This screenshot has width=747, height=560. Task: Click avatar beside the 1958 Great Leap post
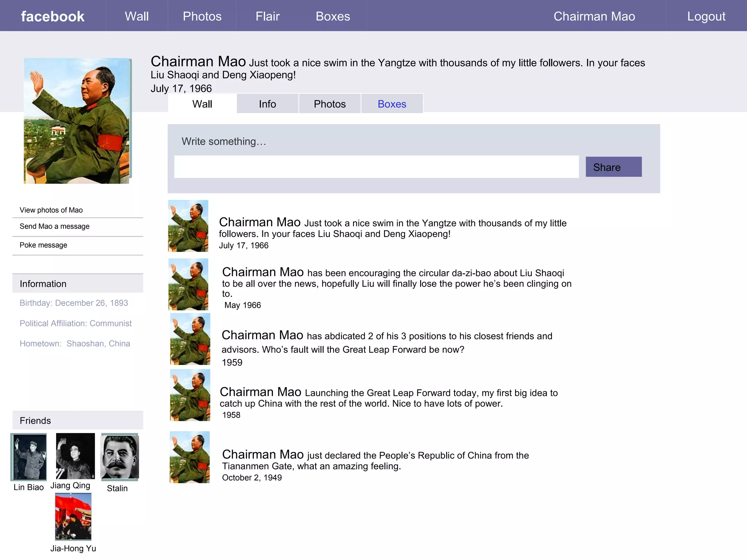pos(190,395)
